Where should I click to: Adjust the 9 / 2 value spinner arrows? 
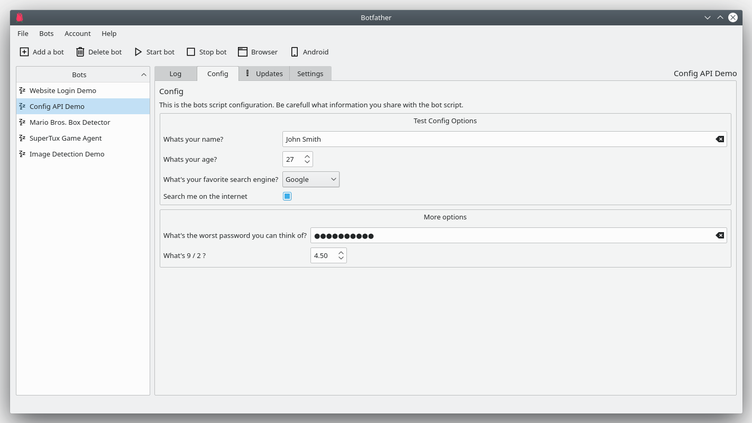click(x=341, y=256)
